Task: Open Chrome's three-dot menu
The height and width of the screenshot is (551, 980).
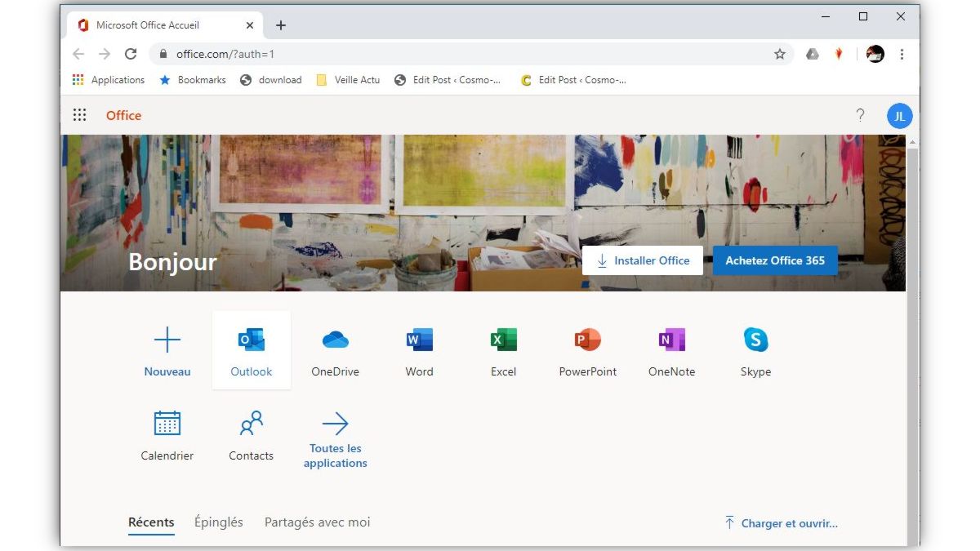Action: [x=902, y=54]
